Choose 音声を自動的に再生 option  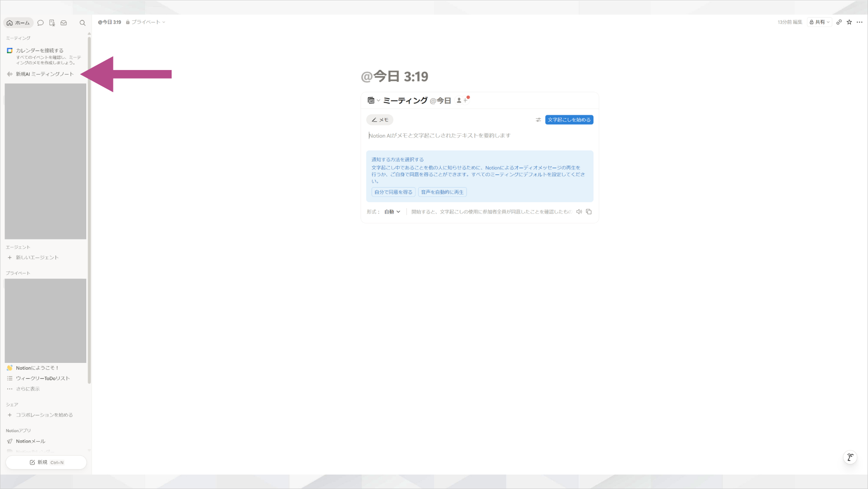coord(442,192)
